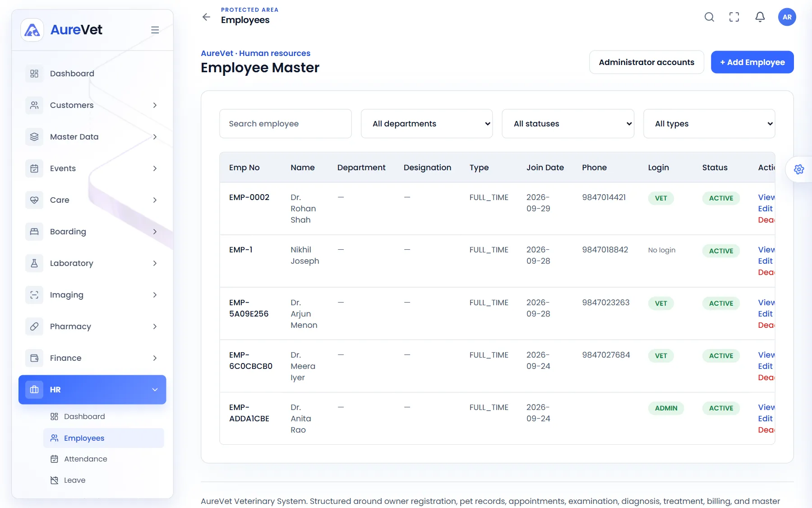This screenshot has height=508, width=812.
Task: Expand the Finance menu chevron
Action: pyautogui.click(x=155, y=358)
